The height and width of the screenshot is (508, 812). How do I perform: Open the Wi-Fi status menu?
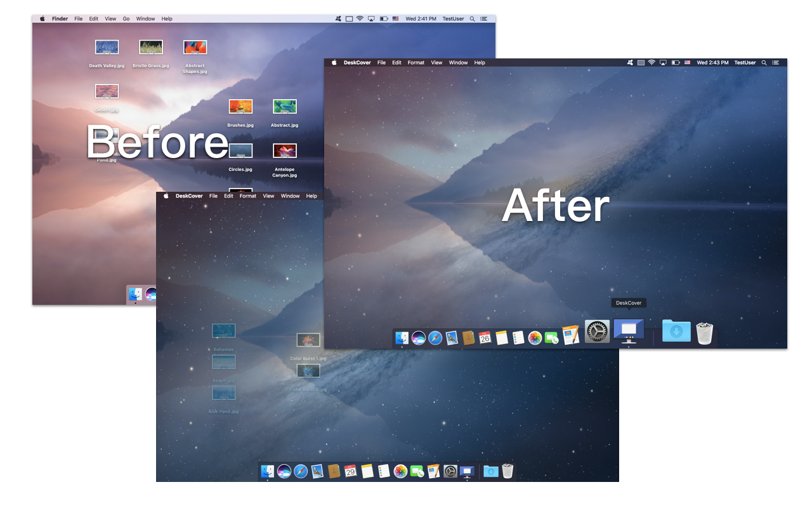click(x=652, y=62)
